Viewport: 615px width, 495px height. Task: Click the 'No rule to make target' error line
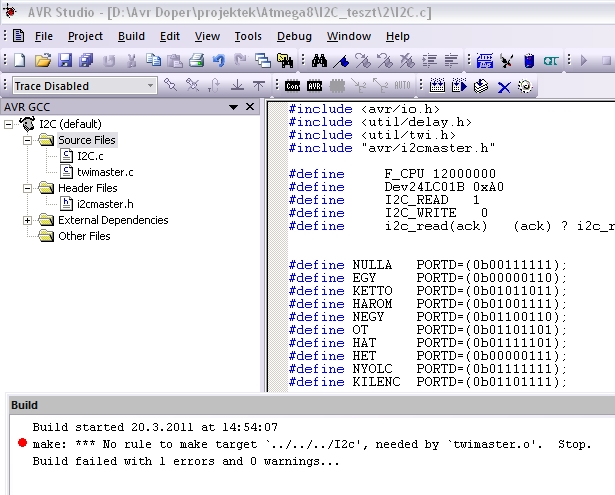point(312,444)
